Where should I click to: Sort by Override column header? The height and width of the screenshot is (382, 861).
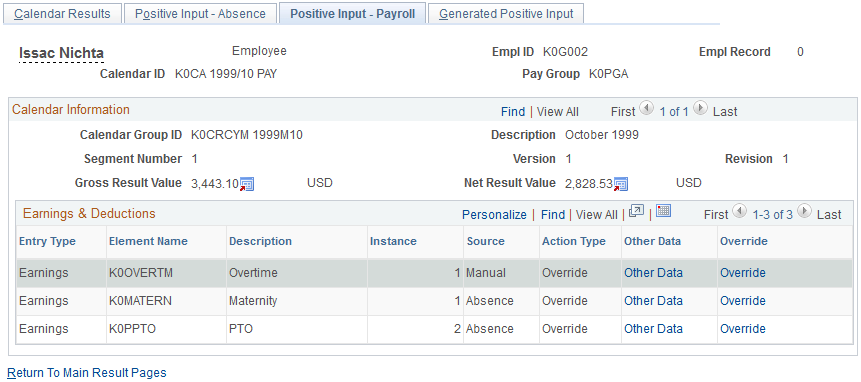(743, 241)
